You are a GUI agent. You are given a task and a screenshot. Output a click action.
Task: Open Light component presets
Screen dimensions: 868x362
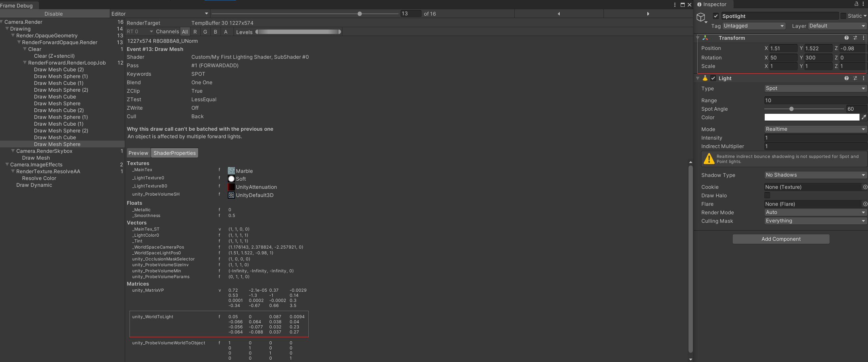pos(855,78)
